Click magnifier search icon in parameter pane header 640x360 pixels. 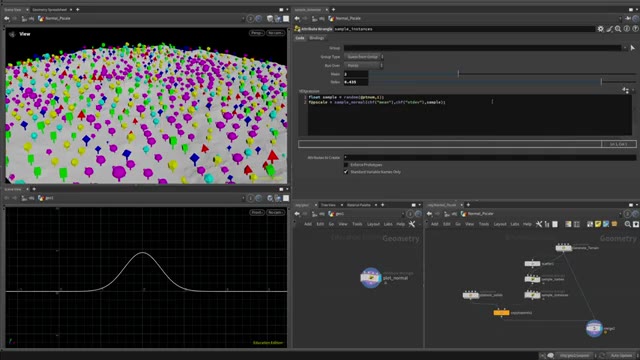(618, 29)
